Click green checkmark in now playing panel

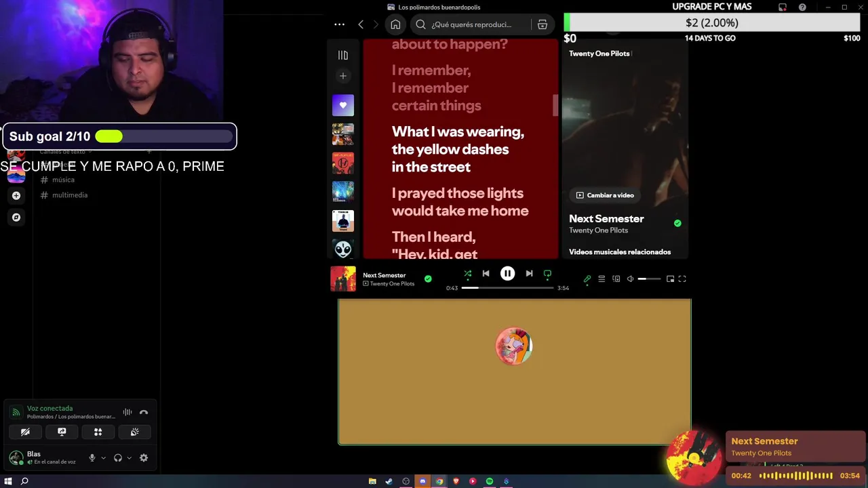tap(677, 223)
